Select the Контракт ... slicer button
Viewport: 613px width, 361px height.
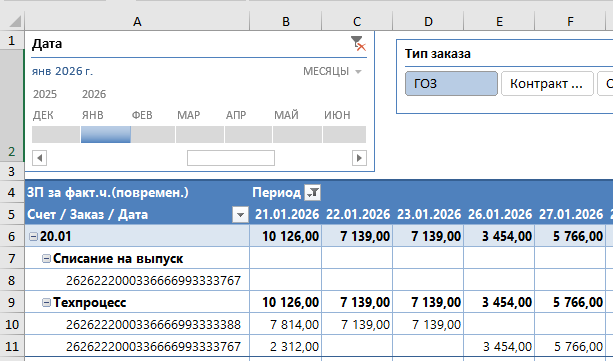(547, 83)
